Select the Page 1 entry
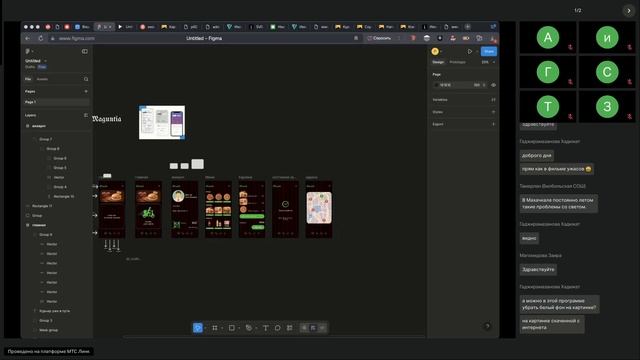 tap(57, 102)
